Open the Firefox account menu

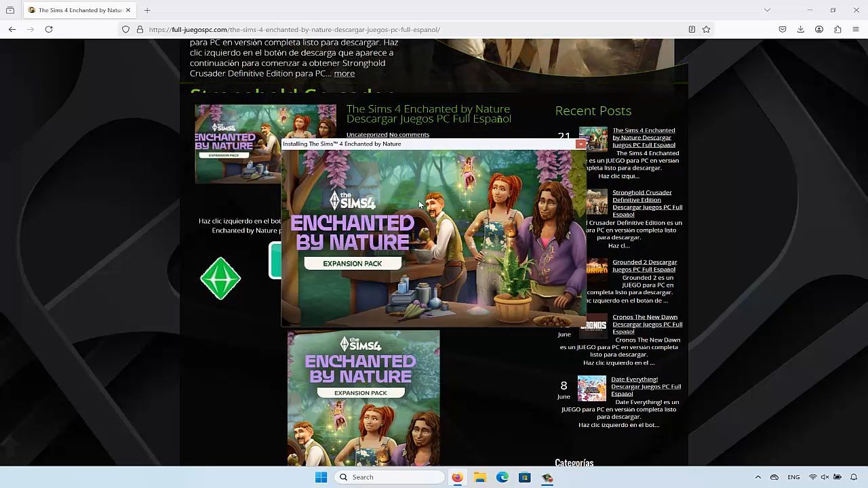coord(819,29)
